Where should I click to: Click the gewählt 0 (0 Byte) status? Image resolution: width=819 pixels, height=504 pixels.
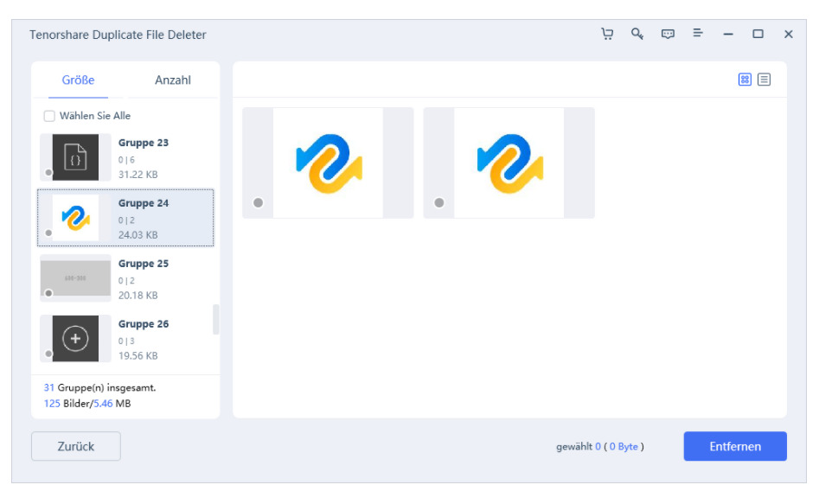point(599,447)
